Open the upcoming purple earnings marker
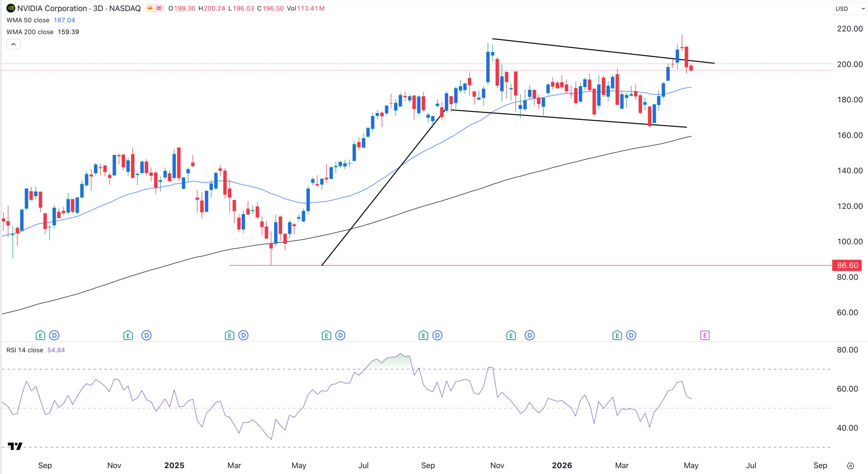 [x=705, y=336]
